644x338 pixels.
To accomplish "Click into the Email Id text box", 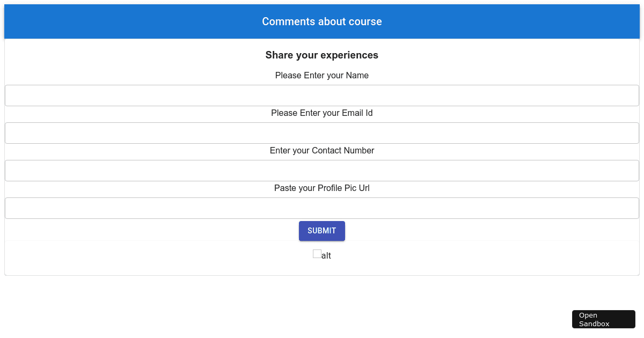I will tap(322, 133).
